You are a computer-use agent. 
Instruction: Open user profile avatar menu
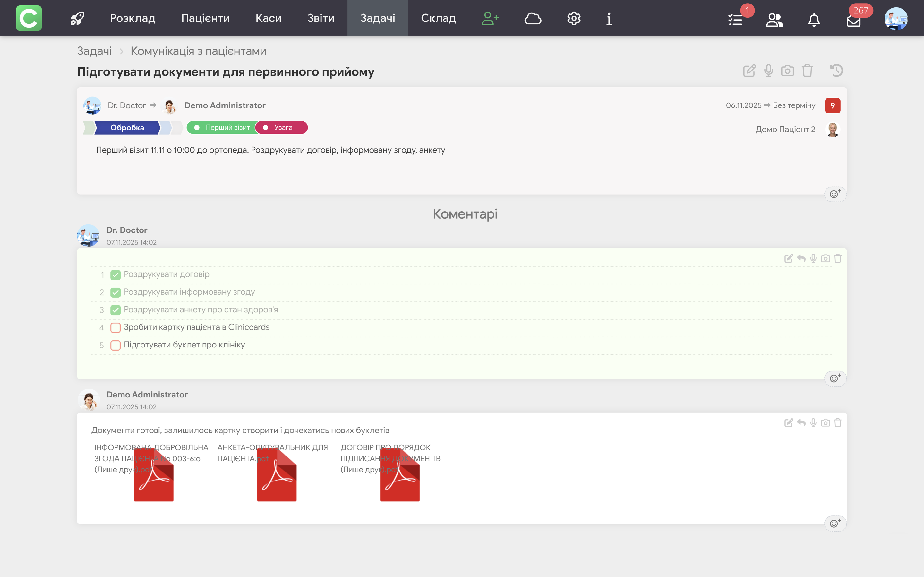[x=896, y=19]
